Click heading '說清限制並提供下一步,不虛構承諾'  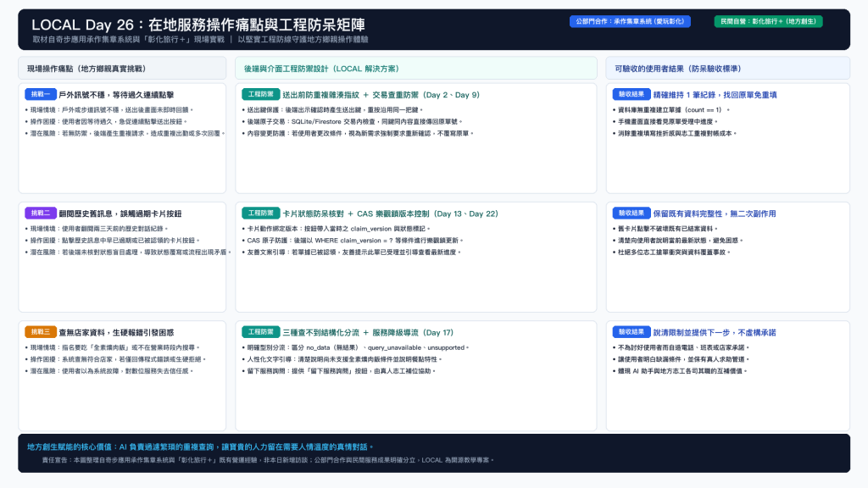pyautogui.click(x=714, y=332)
